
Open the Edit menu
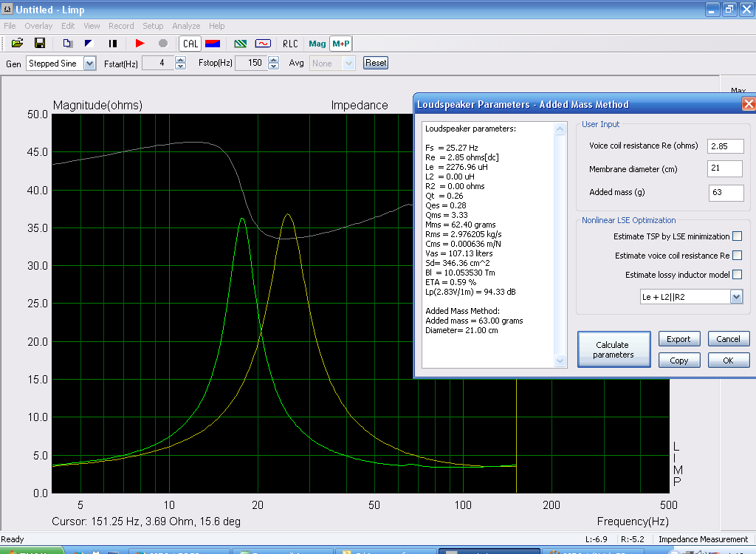point(67,26)
